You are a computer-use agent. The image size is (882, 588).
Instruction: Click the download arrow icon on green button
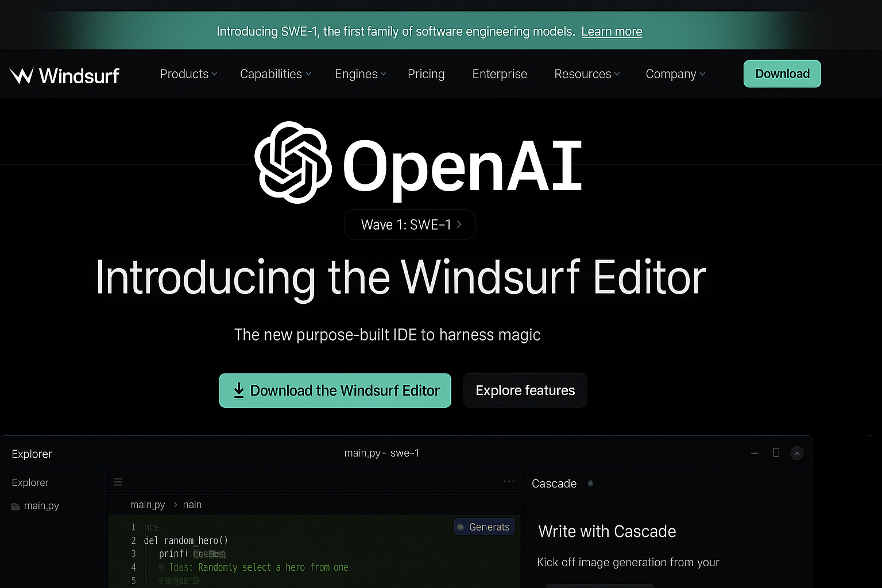[x=239, y=390]
